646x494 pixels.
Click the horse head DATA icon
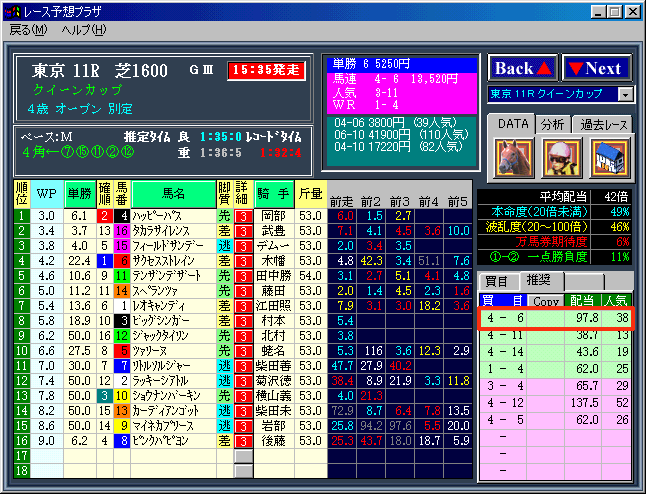point(512,157)
